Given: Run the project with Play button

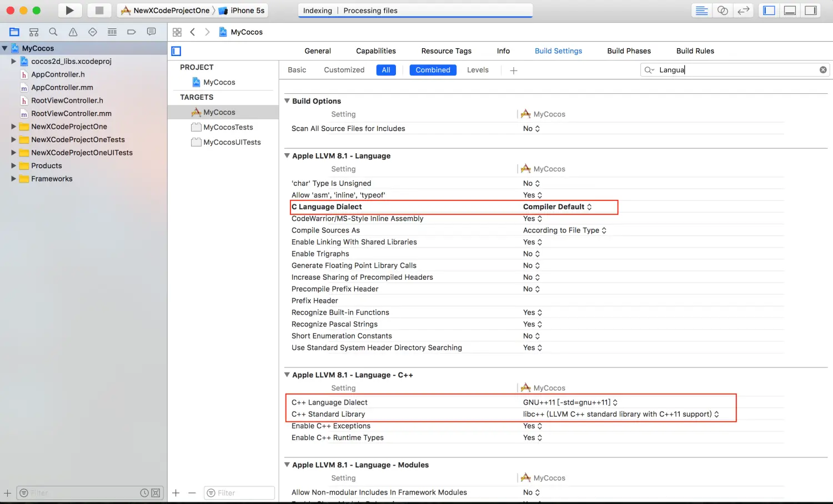Looking at the screenshot, I should click(x=69, y=11).
